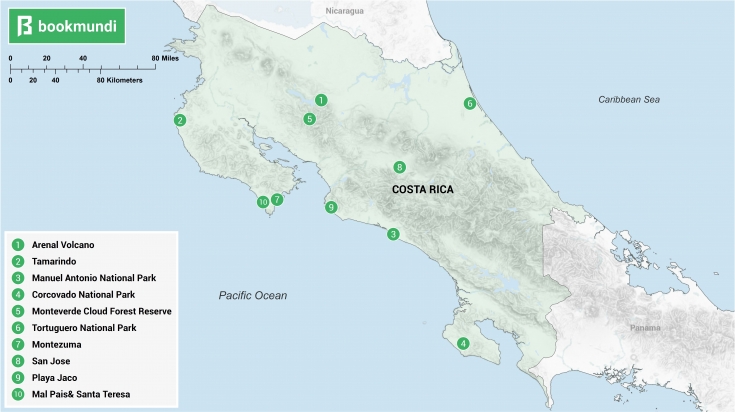Select 'Manuel Antonio National Park' legend text

pyautogui.click(x=94, y=278)
